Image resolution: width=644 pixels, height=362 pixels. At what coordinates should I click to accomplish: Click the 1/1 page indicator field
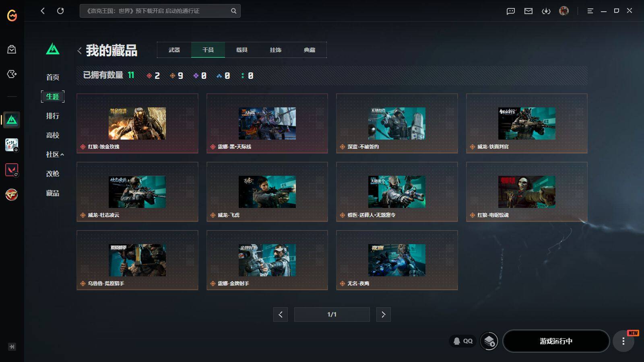tap(332, 315)
